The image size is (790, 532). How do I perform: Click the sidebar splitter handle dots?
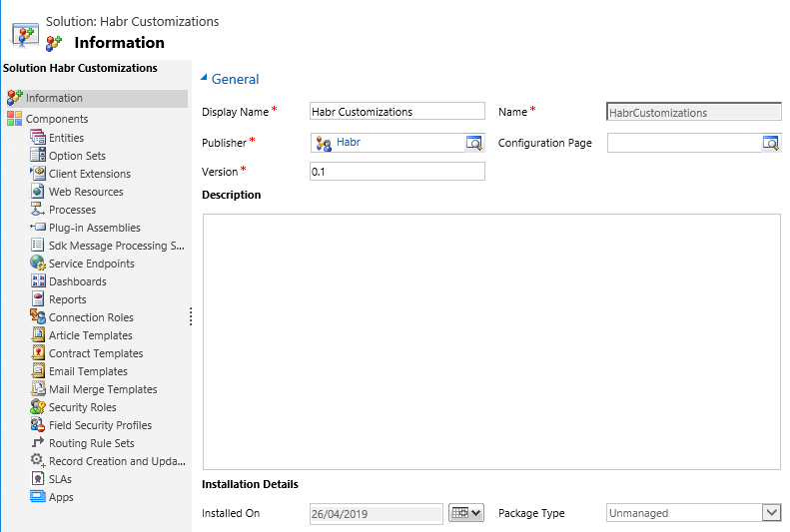tap(191, 316)
